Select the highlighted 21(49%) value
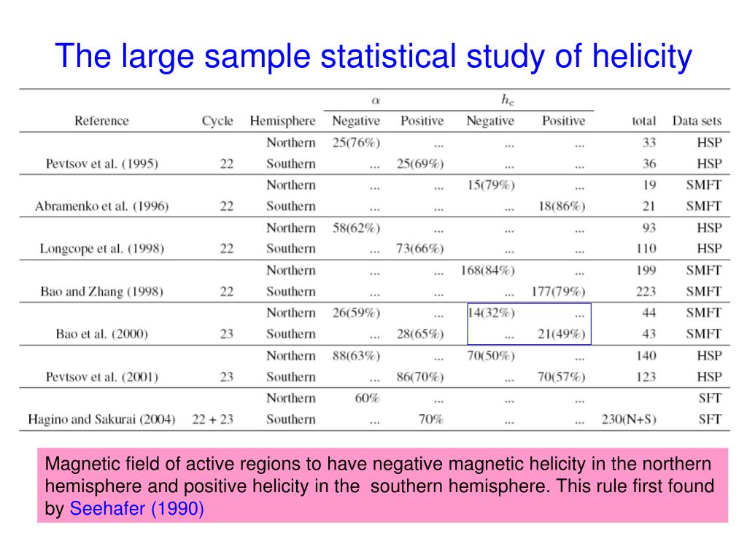The width and height of the screenshot is (747, 560). pyautogui.click(x=562, y=334)
